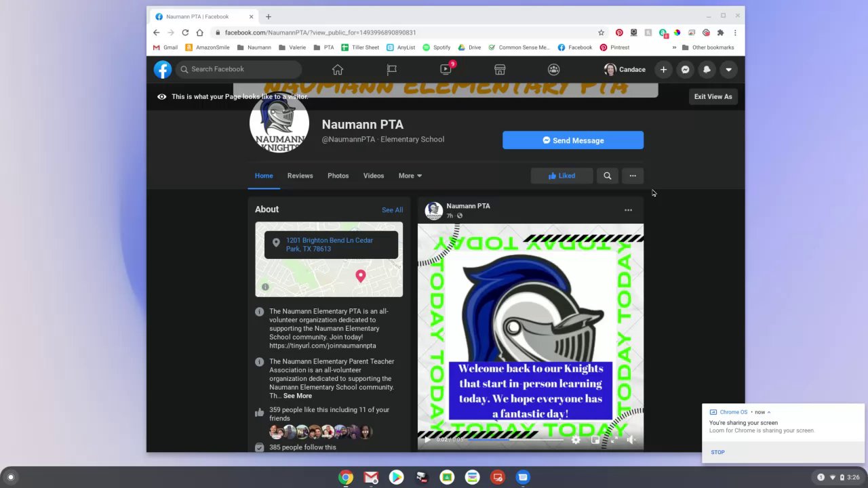Screen dimensions: 868x488
Task: Open Chrome Extensions puzzle icon
Action: point(720,33)
